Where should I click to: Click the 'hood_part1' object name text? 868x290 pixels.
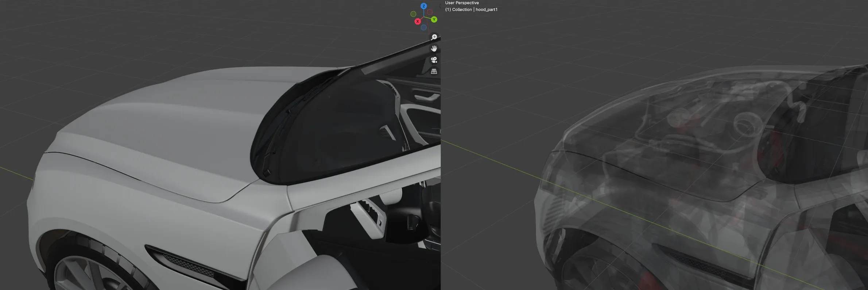[x=487, y=9]
